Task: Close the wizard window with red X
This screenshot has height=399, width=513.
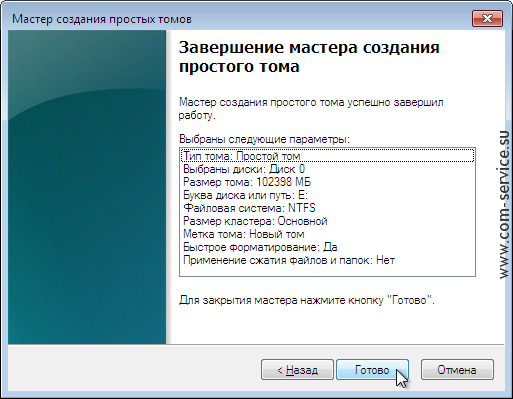Action: click(x=487, y=18)
